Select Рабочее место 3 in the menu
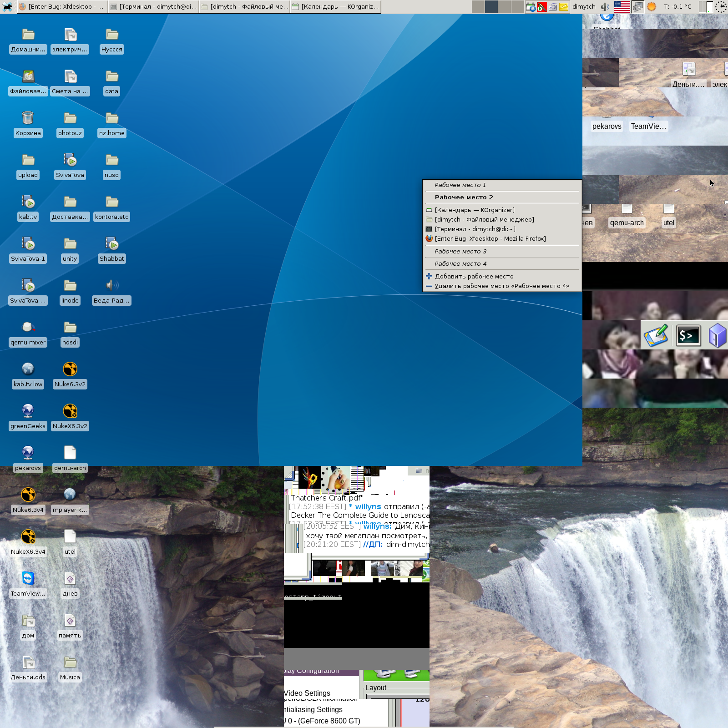 [x=460, y=252]
